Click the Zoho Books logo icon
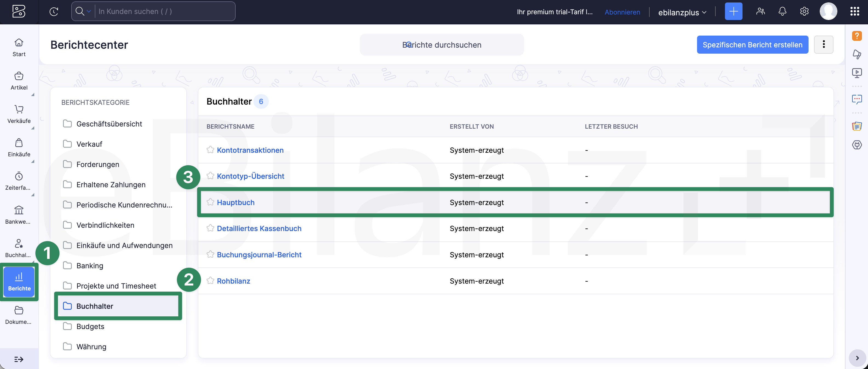 [19, 11]
